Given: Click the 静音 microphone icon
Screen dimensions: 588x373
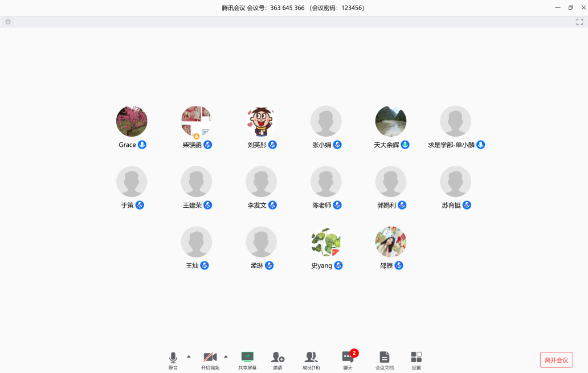Looking at the screenshot, I should pyautogui.click(x=173, y=358).
